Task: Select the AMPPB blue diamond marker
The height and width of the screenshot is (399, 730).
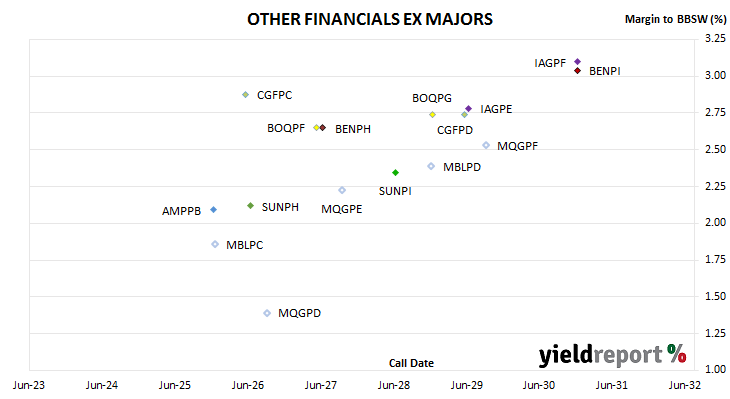Action: click(x=213, y=210)
